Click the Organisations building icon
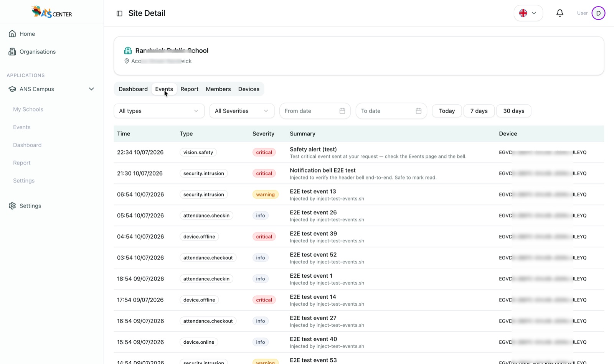 (12, 52)
